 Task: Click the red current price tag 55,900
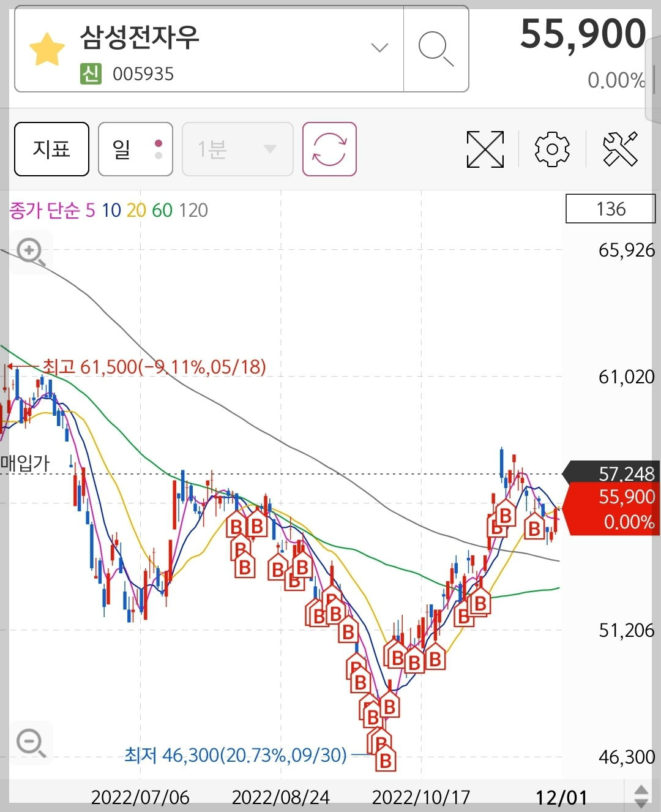(612, 509)
